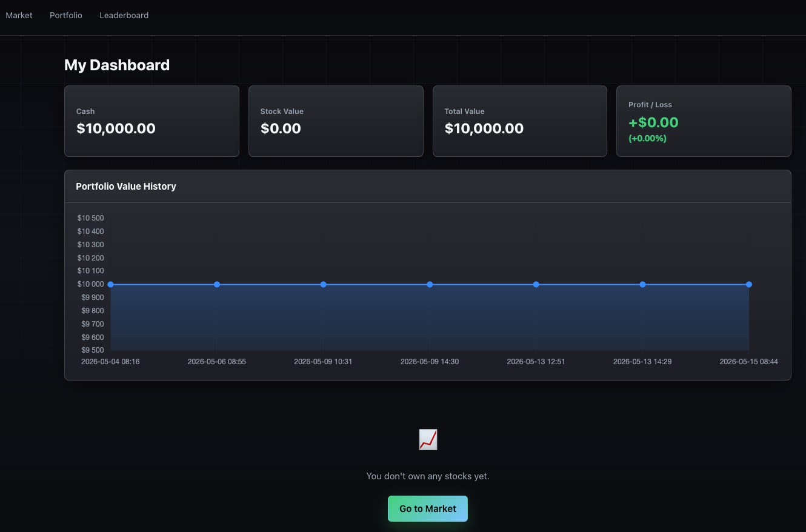Click "You don't own any stocks yet." message
This screenshot has height=532, width=806.
428,476
